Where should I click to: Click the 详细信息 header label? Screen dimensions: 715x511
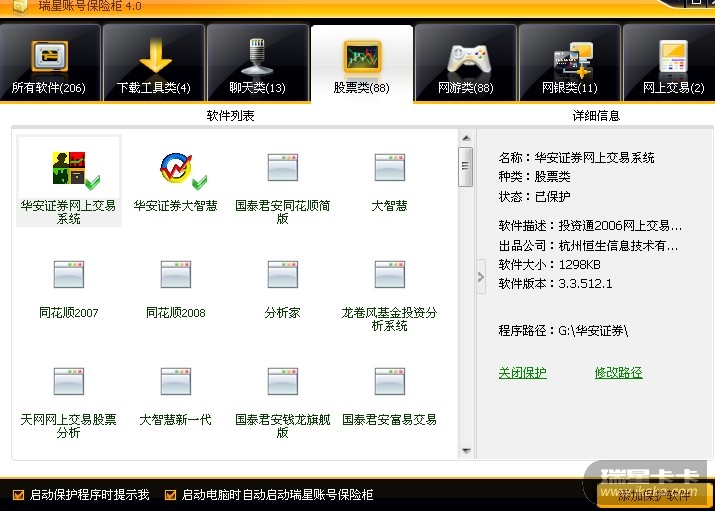596,116
